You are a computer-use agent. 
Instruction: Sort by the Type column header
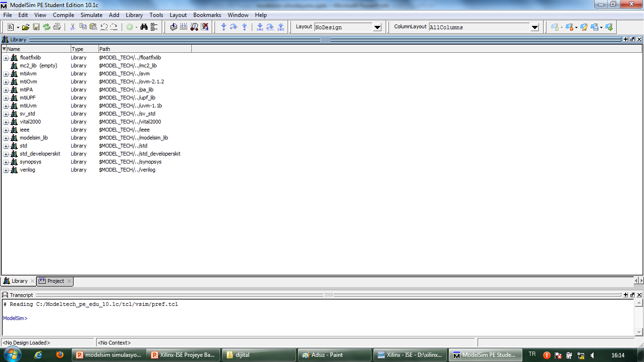(x=84, y=49)
